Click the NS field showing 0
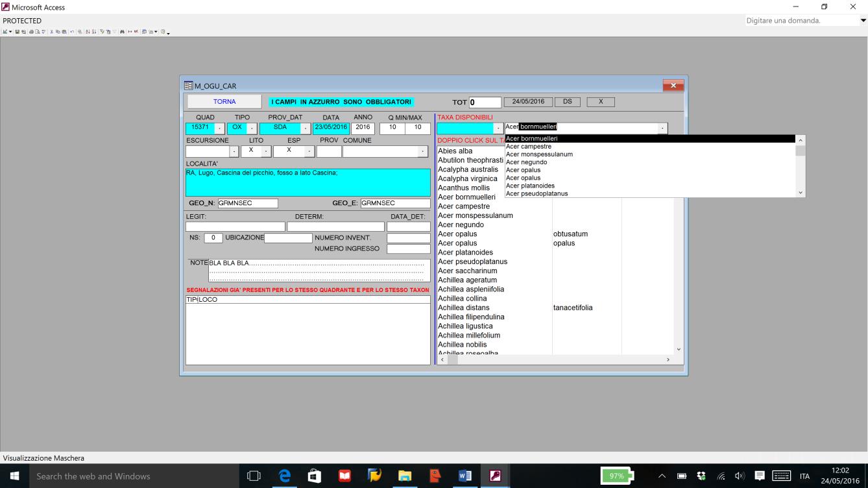This screenshot has width=868, height=488. click(213, 238)
